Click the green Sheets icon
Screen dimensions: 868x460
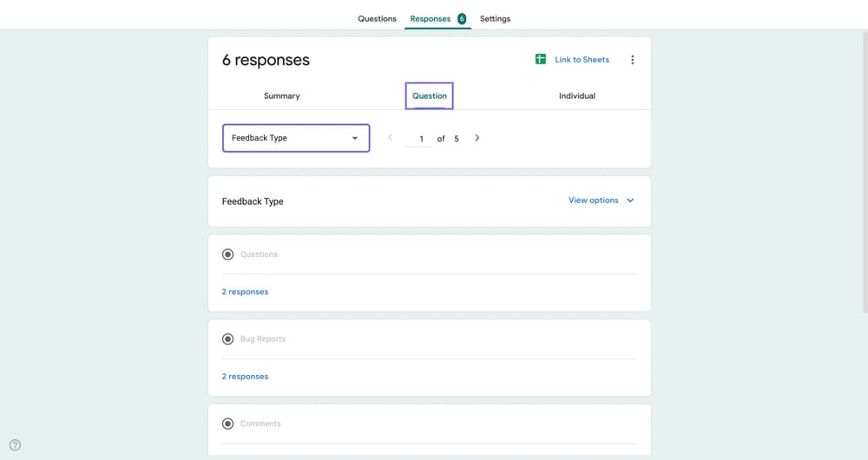pos(540,59)
